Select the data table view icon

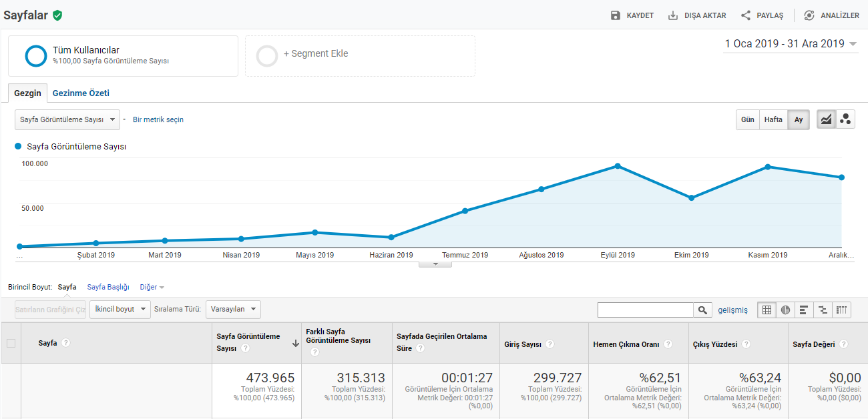point(767,310)
